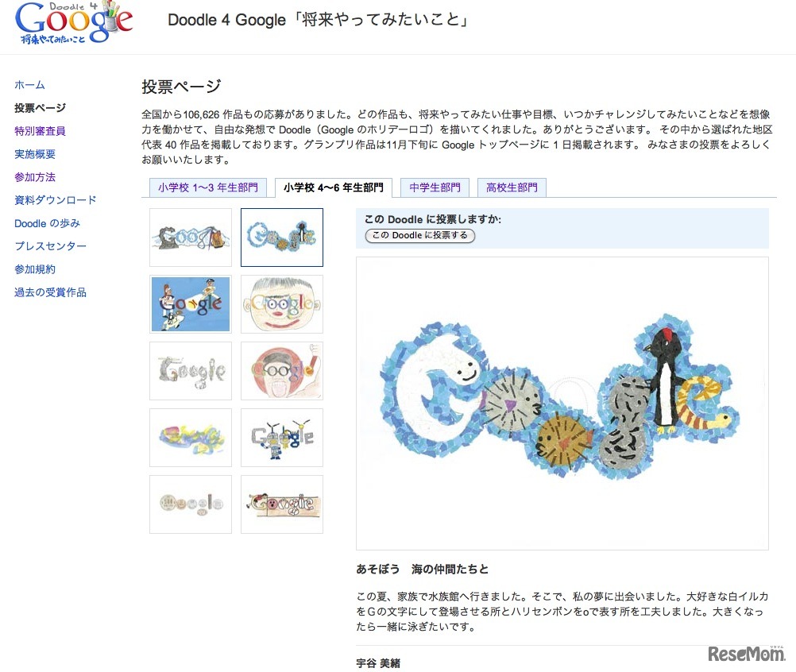This screenshot has height=672, width=796.
Task: Open 資料ダウンロード link
Action: click(x=56, y=200)
